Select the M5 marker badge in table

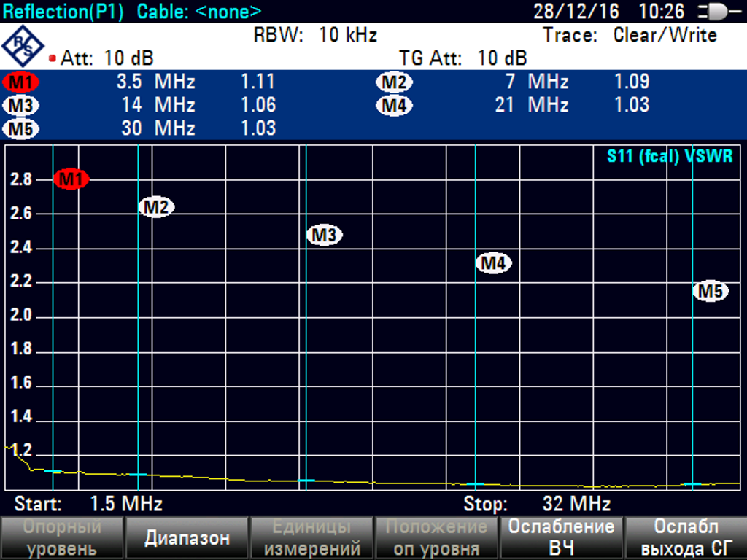click(20, 129)
